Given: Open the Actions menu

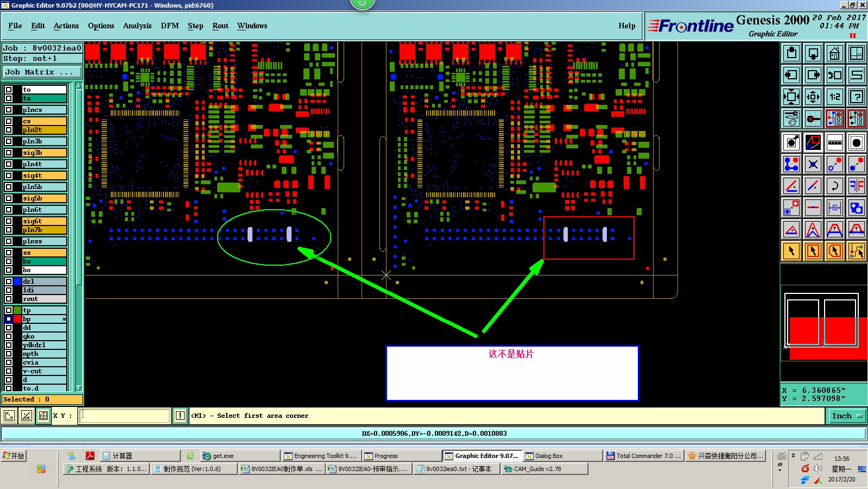Looking at the screenshot, I should click(66, 26).
